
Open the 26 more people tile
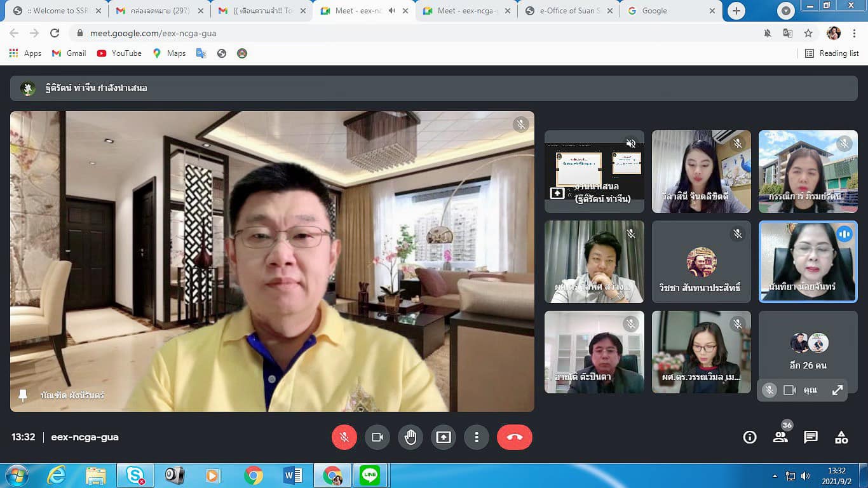808,351
